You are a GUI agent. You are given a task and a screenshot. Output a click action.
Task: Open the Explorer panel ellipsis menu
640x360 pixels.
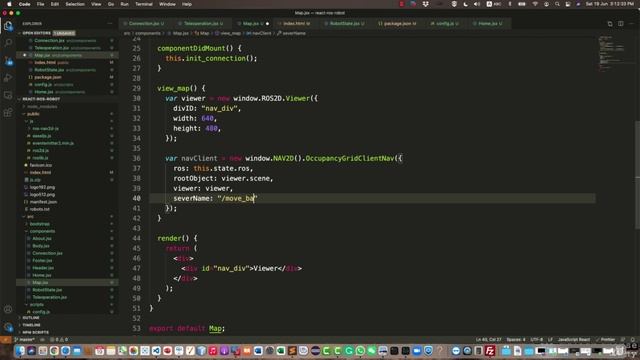(x=110, y=24)
